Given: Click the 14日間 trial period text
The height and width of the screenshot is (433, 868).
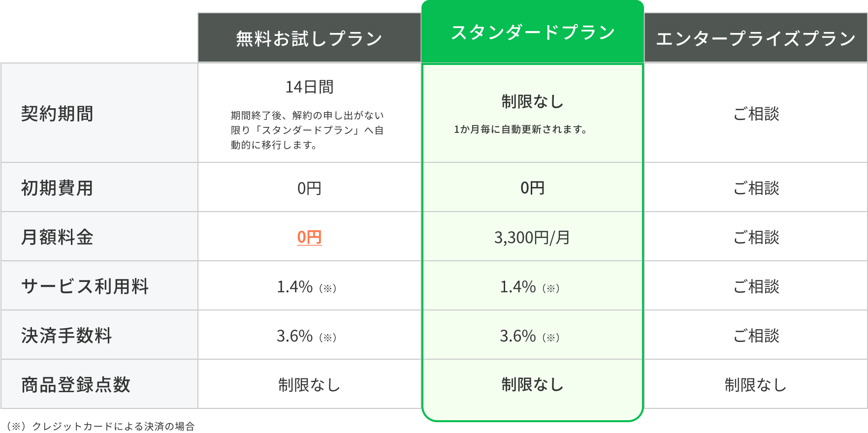Looking at the screenshot, I should pos(309,87).
